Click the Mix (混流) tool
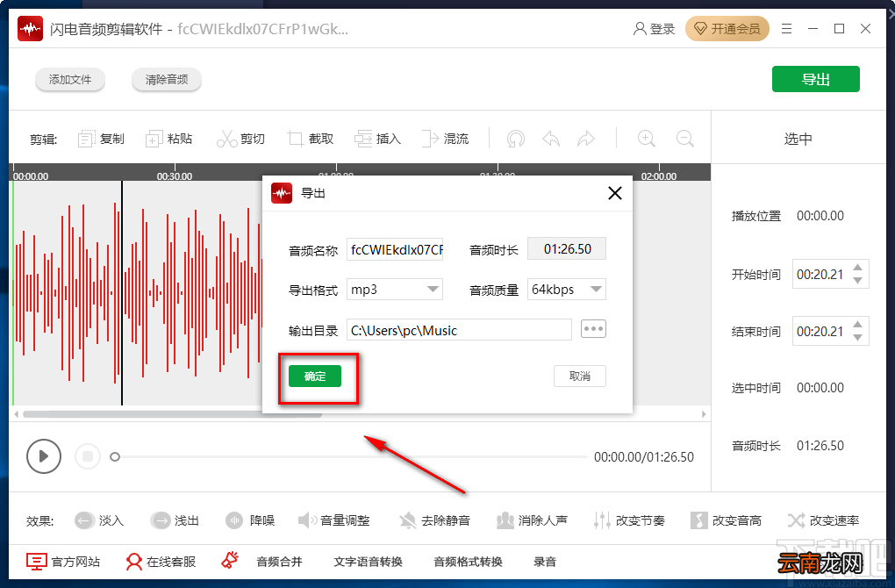895x588 pixels. (x=445, y=139)
